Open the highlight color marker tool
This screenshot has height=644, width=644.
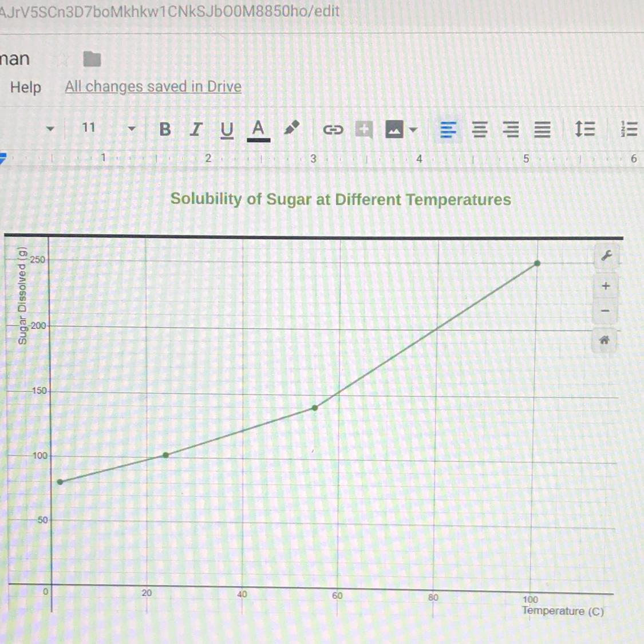(x=291, y=128)
